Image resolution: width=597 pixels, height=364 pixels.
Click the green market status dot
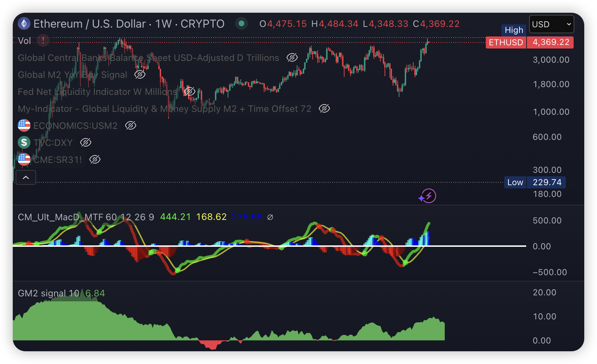(x=241, y=24)
